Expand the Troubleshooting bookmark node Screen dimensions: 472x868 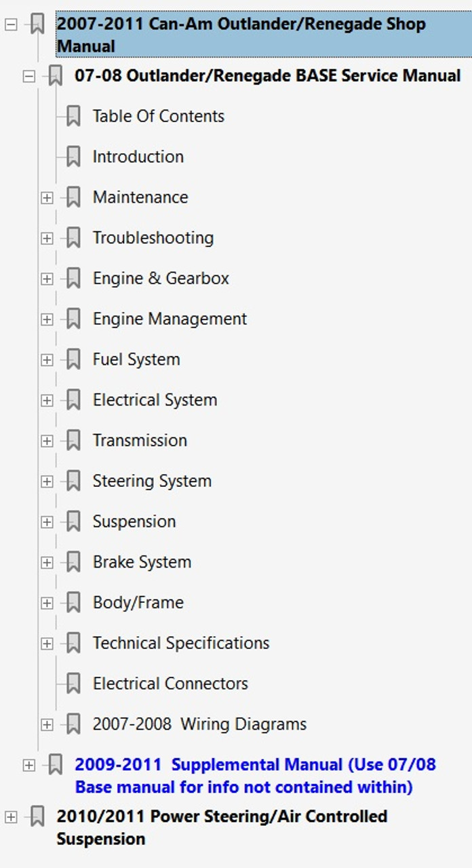(x=47, y=239)
